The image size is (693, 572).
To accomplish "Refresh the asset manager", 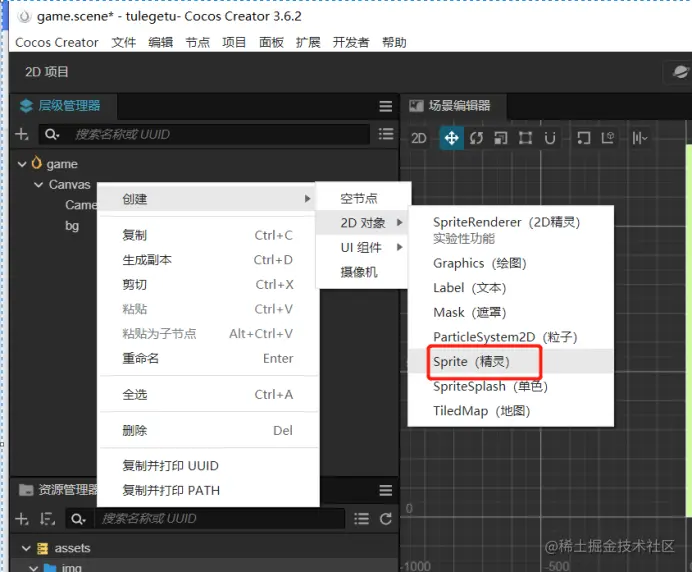I will [x=386, y=519].
